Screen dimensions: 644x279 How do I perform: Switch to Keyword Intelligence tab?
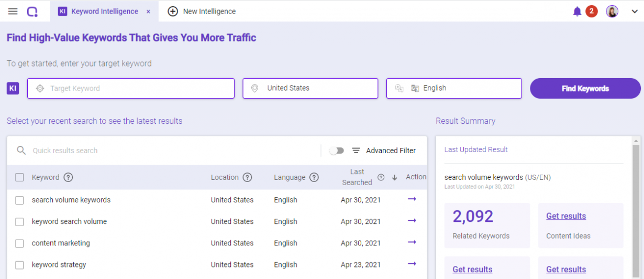[104, 12]
